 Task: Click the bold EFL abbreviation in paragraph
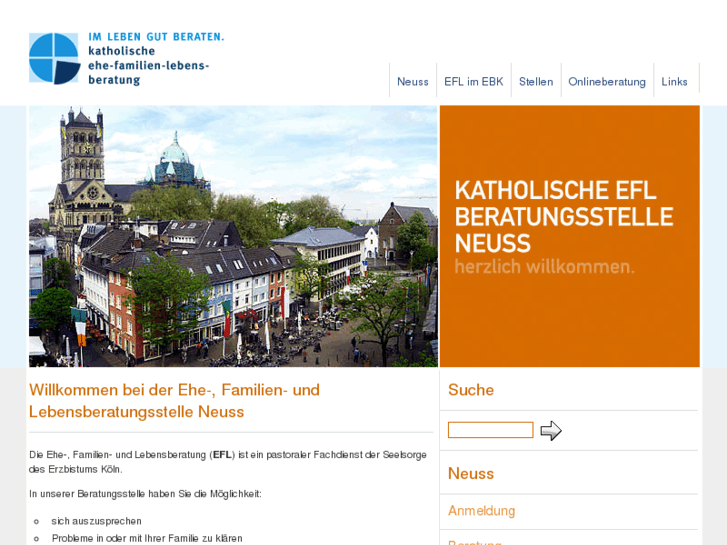pos(222,455)
